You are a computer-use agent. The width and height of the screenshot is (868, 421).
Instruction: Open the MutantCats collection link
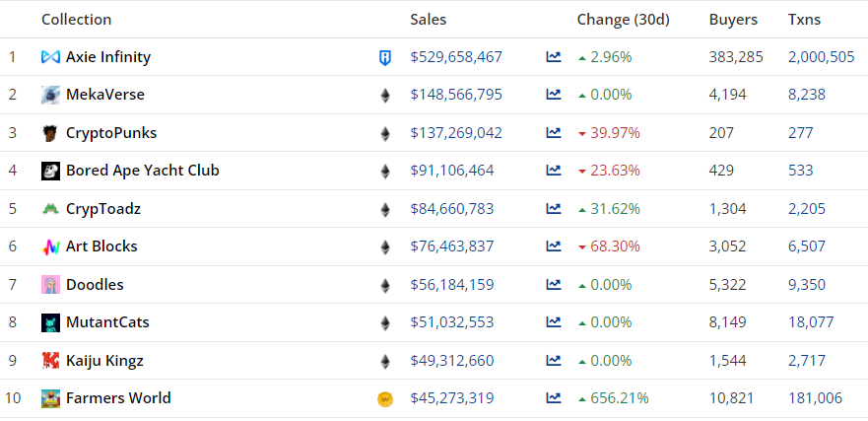click(x=107, y=322)
